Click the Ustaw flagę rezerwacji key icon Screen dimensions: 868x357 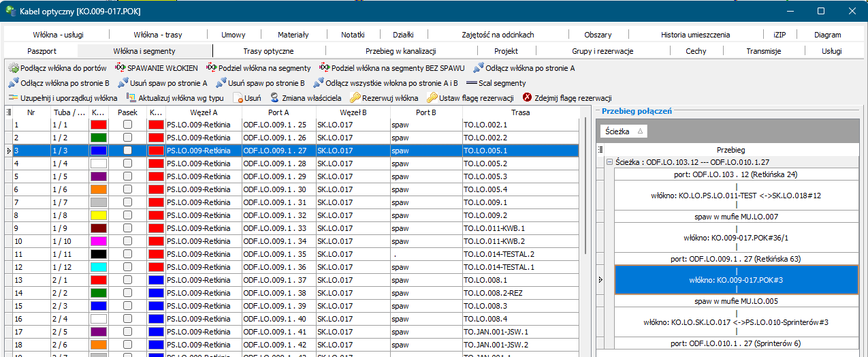coord(432,98)
